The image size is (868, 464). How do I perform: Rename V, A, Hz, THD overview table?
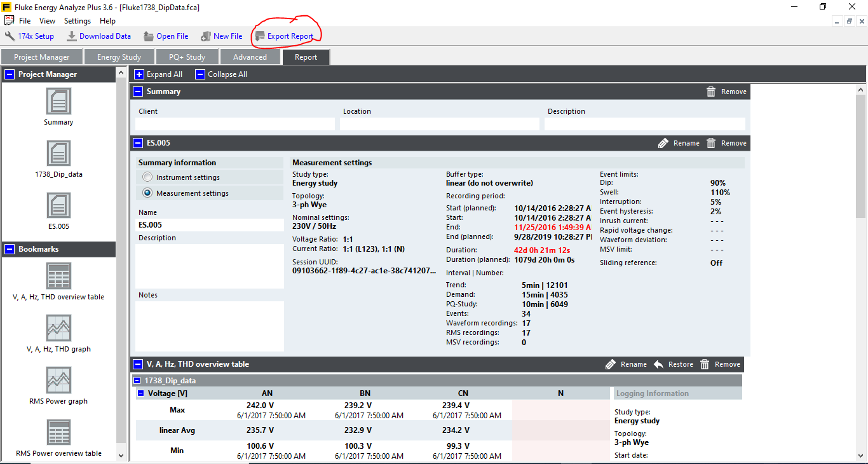point(626,364)
